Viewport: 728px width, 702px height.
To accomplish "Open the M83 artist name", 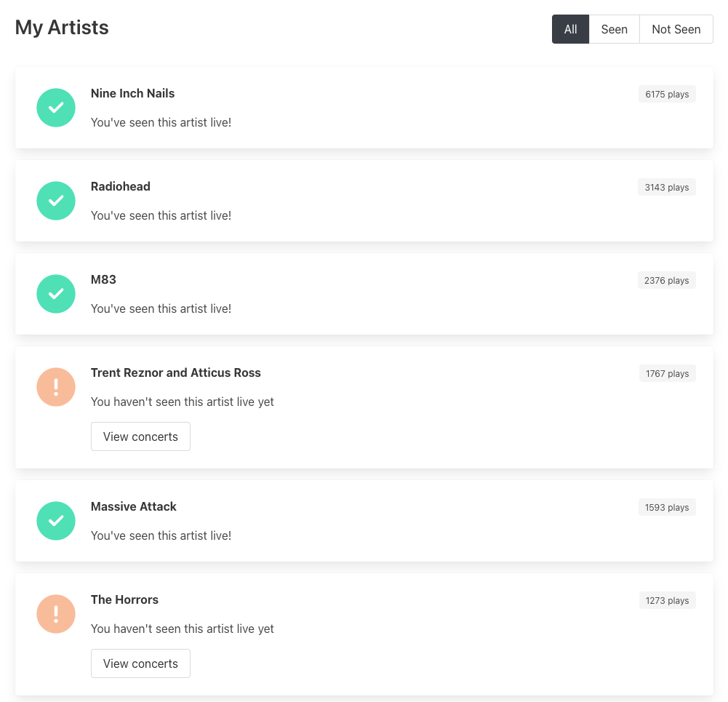I will tap(103, 279).
